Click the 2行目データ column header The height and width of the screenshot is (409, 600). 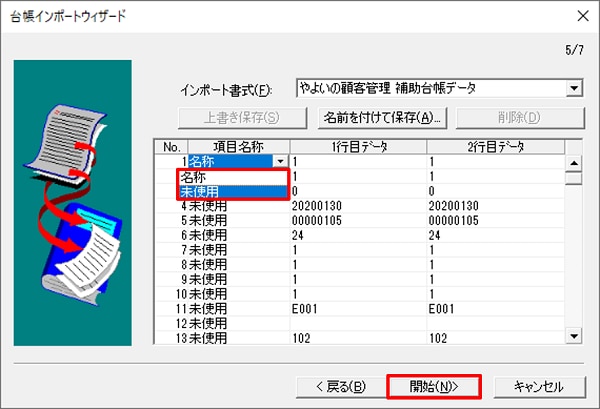(x=495, y=147)
